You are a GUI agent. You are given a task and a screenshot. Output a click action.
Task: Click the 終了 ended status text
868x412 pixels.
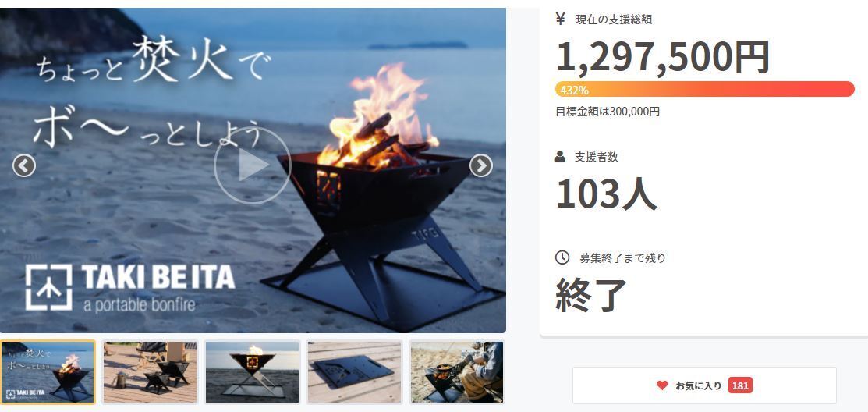[x=590, y=295]
